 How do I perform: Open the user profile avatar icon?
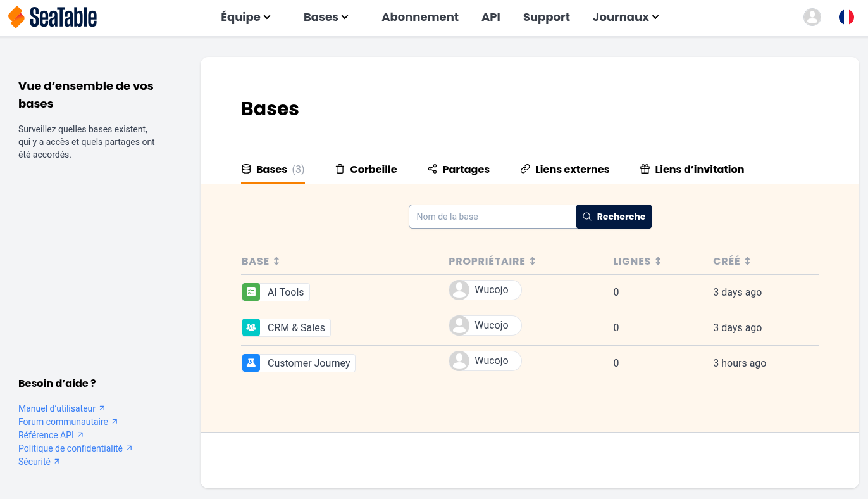click(812, 17)
